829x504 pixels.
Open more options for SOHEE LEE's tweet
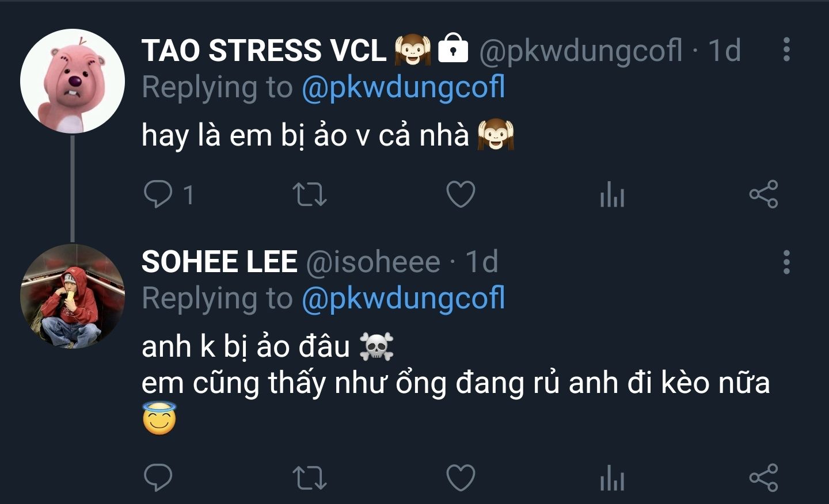pos(786,262)
